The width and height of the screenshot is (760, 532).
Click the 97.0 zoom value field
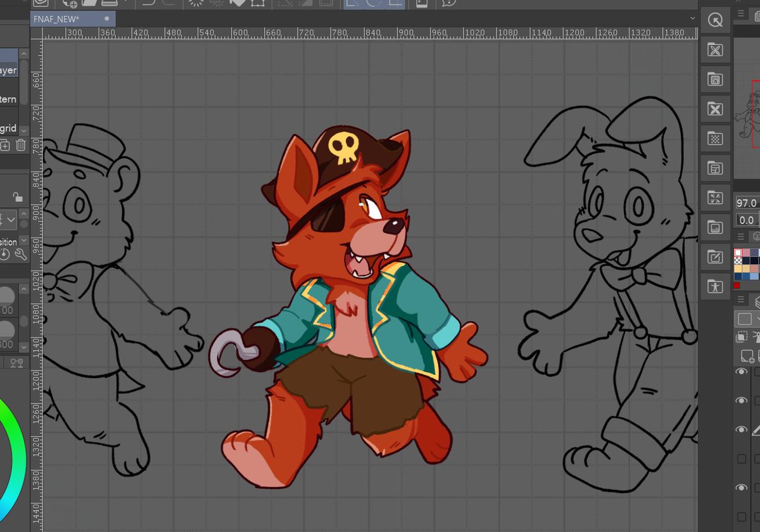click(x=747, y=203)
